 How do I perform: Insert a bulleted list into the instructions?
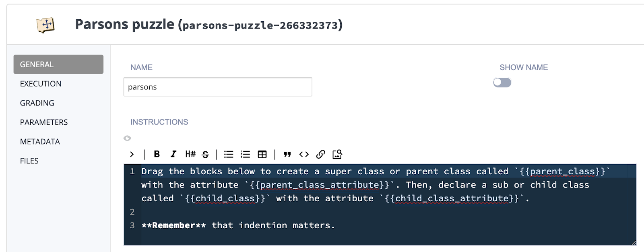tap(228, 154)
